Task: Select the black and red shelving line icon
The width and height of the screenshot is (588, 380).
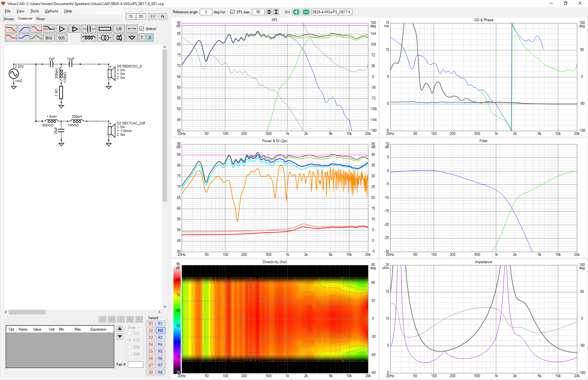Action: coord(49,29)
